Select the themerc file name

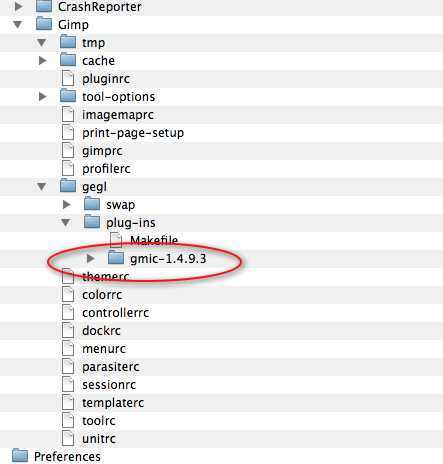(106, 276)
